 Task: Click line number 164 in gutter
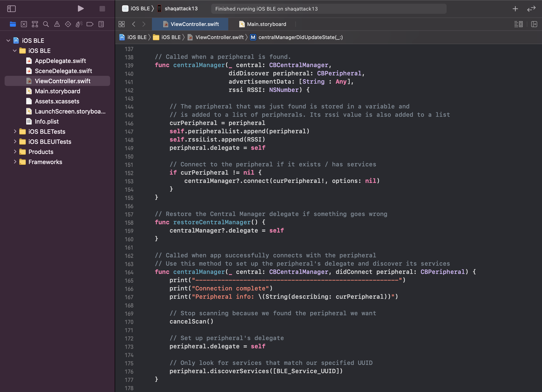(x=129, y=272)
